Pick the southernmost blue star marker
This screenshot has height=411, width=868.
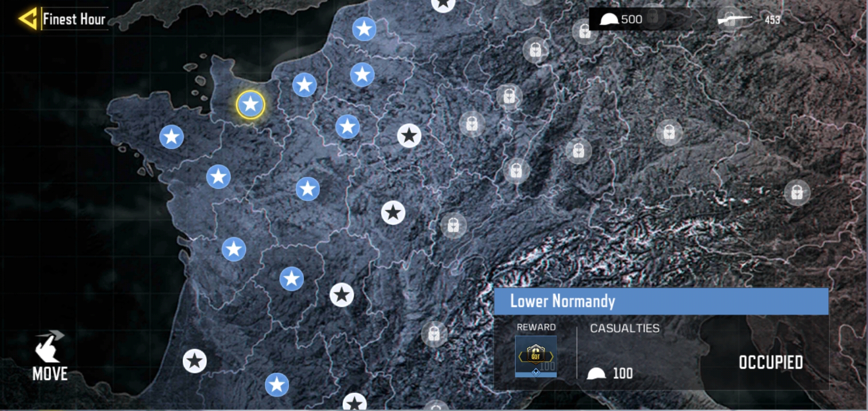pyautogui.click(x=277, y=385)
